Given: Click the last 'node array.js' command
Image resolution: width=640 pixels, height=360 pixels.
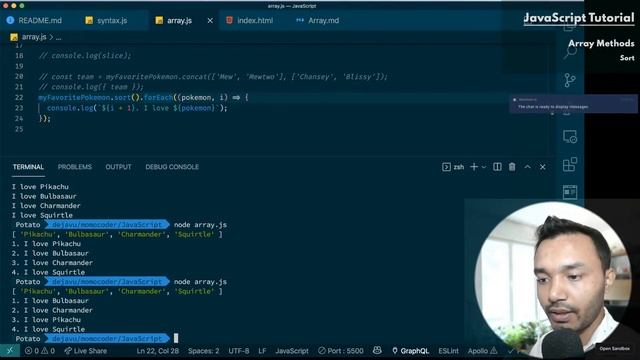Looking at the screenshot, I should [200, 282].
